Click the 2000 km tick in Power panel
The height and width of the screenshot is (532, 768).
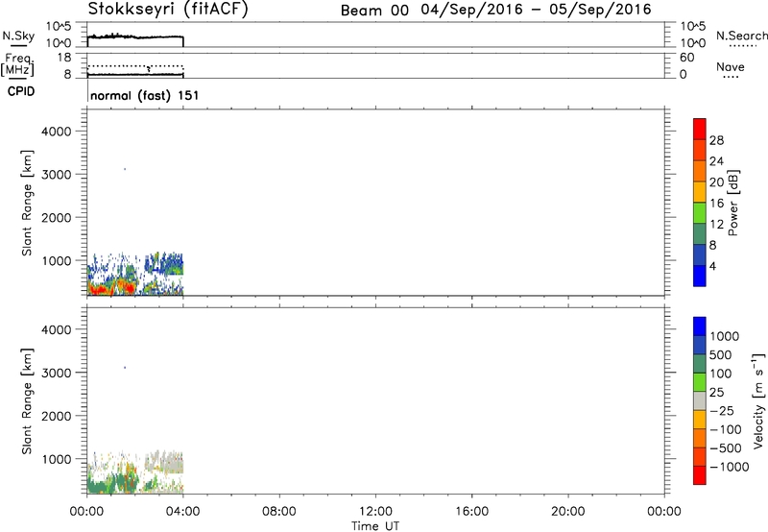(x=57, y=217)
